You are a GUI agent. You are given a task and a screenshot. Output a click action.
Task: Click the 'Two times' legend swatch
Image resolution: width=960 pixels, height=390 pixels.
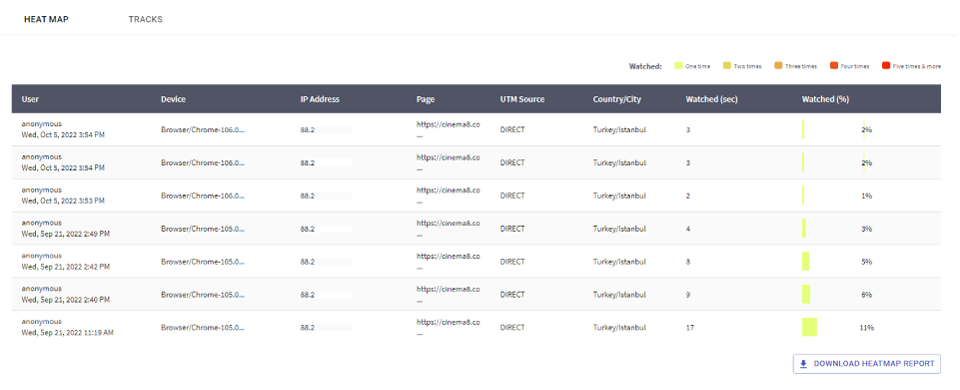pyautogui.click(x=727, y=66)
